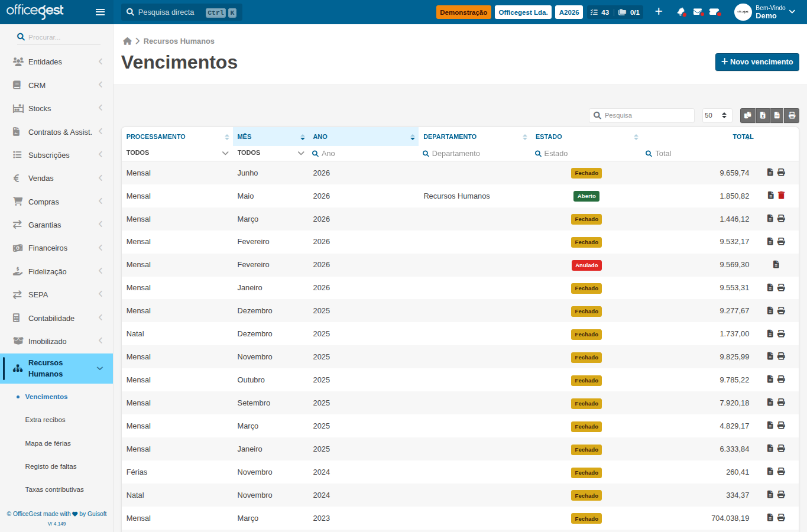View document for Maio 2026 row
Screen dimensions: 807x532
[770, 195]
